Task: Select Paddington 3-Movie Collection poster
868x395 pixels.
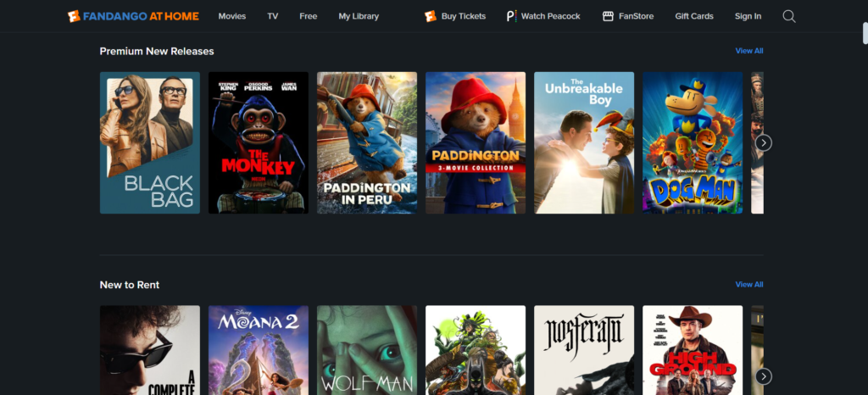Action: [x=475, y=142]
